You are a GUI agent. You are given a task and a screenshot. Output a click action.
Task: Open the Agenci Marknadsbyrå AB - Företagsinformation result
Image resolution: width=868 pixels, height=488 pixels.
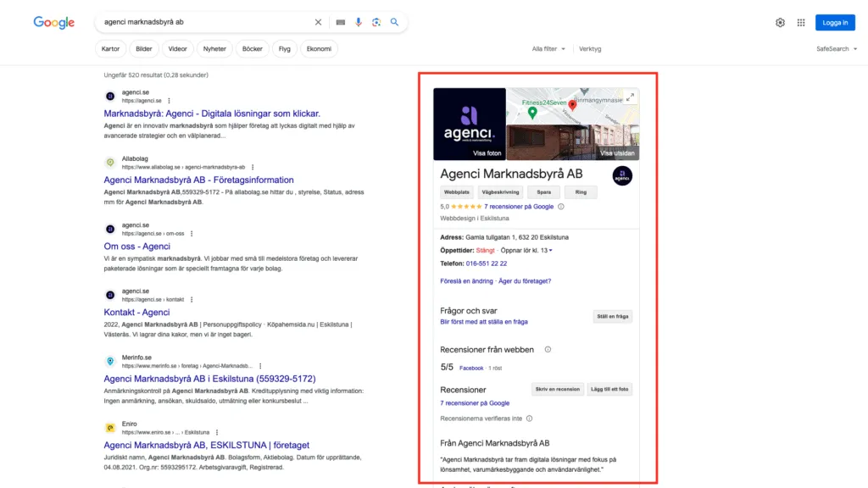[x=198, y=180]
